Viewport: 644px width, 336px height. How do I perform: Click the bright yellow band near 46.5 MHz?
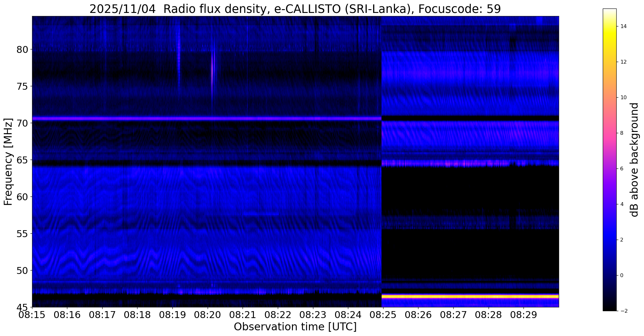click(470, 296)
